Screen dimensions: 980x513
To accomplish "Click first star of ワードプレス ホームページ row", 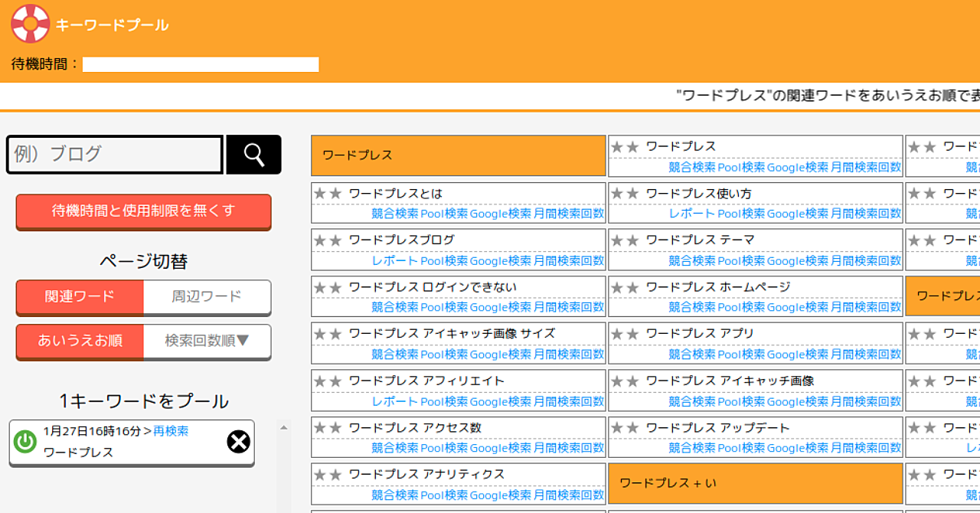I will (x=617, y=288).
